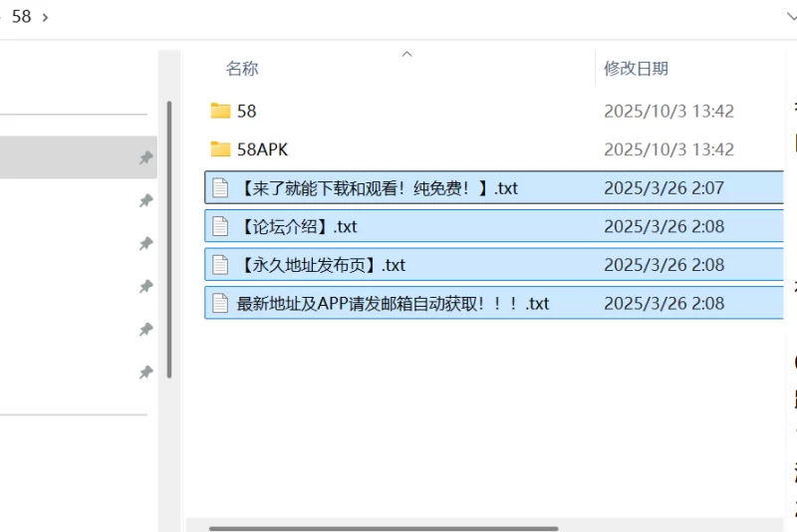Open the address bar history dropdown arrow
The image size is (797, 532).
pos(791,17)
